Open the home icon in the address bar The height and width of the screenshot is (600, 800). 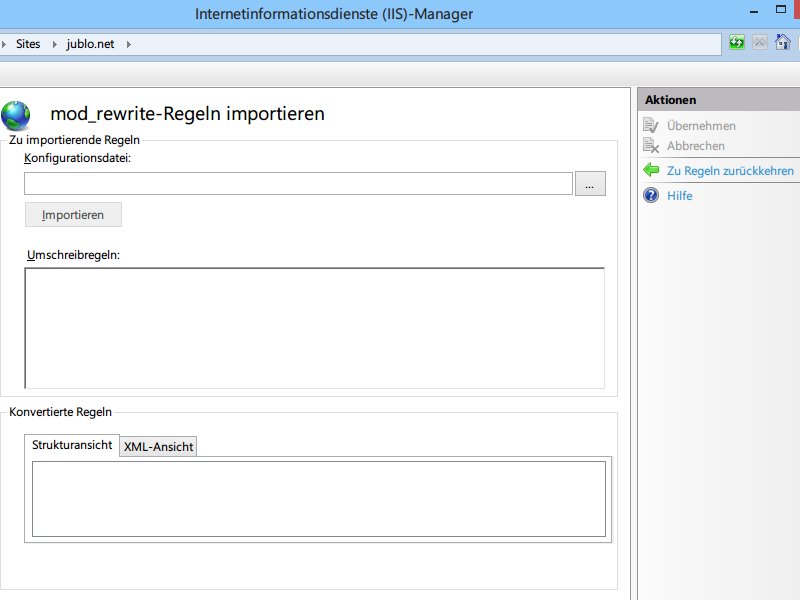pos(783,42)
